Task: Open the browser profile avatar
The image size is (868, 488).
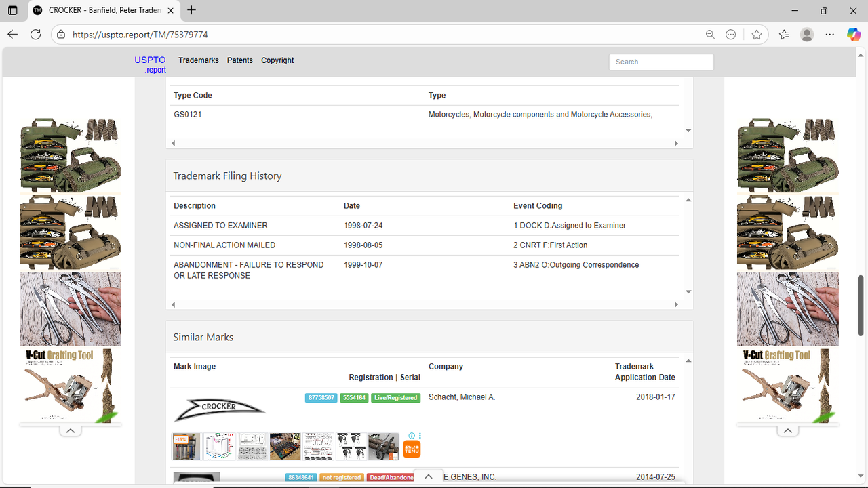Action: [807, 35]
